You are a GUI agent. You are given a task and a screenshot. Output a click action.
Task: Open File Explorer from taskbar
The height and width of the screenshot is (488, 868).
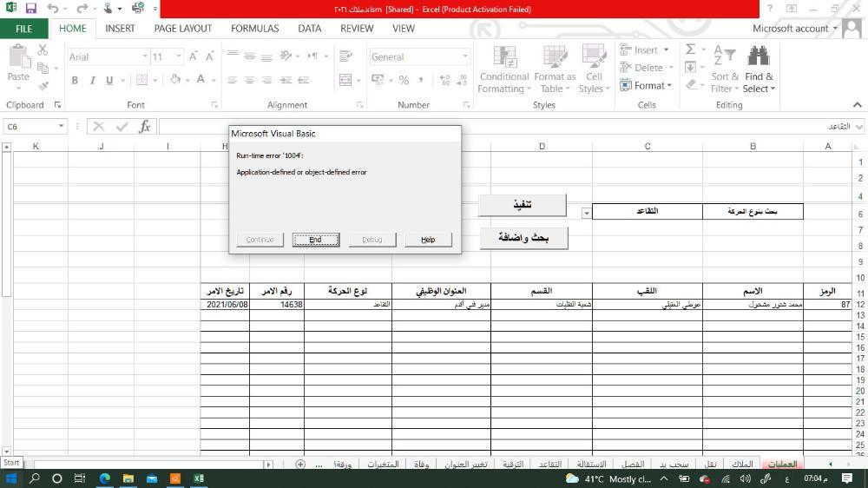[128, 478]
